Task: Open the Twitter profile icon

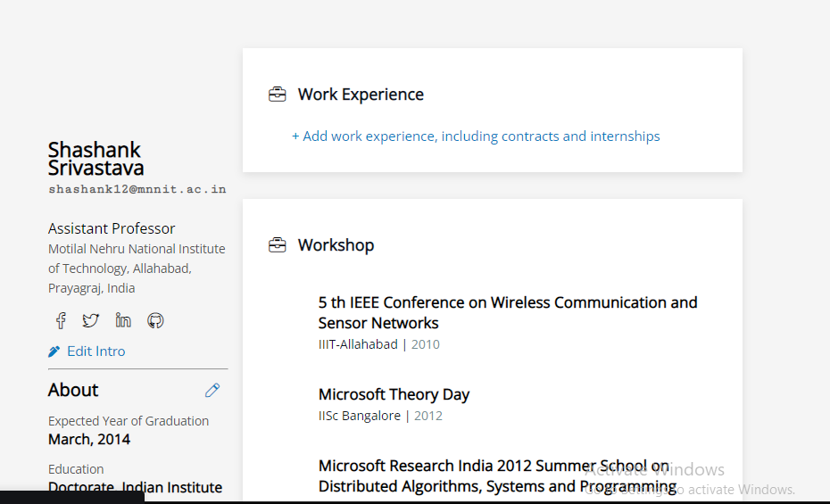Action: 91,320
